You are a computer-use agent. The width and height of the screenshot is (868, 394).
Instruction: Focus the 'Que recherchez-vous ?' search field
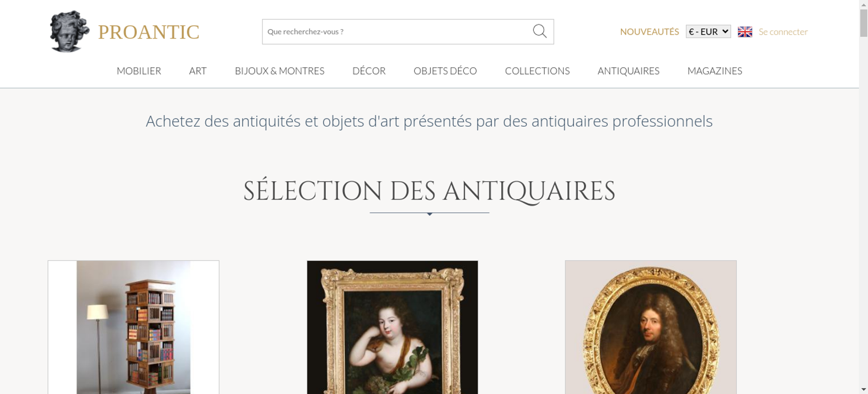[x=397, y=32]
